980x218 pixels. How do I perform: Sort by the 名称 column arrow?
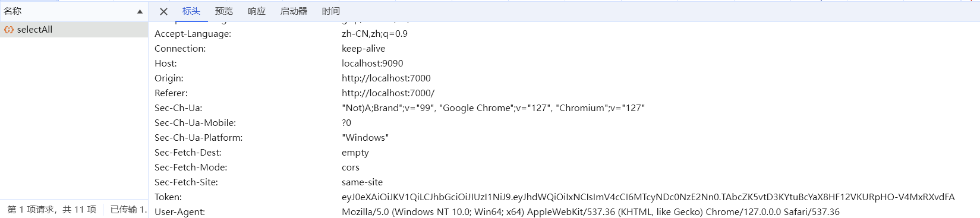140,11
